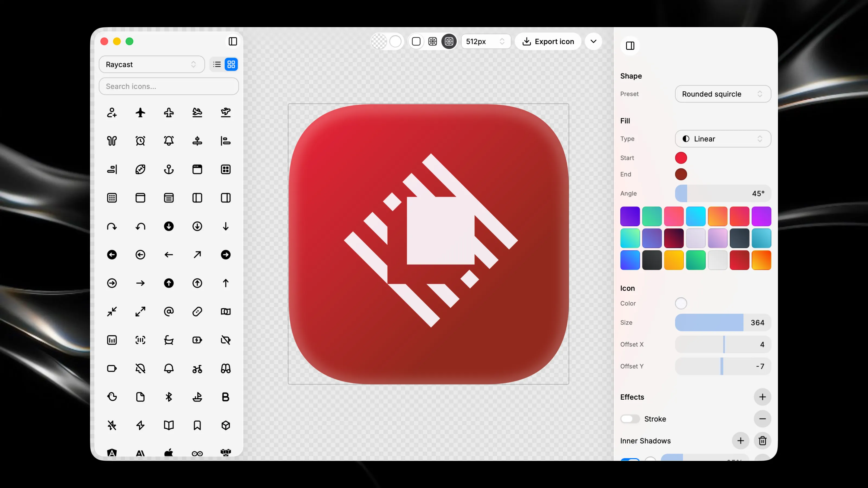Pick the 3D box icon

226,425
